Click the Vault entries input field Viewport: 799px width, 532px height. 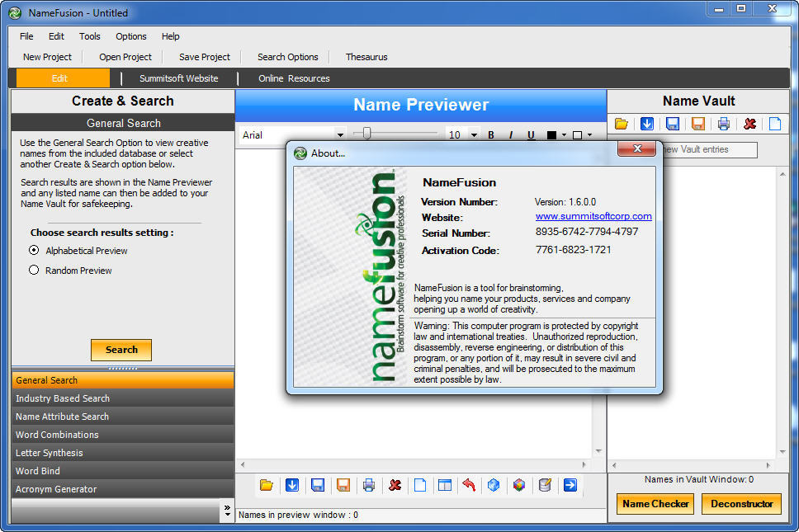709,149
